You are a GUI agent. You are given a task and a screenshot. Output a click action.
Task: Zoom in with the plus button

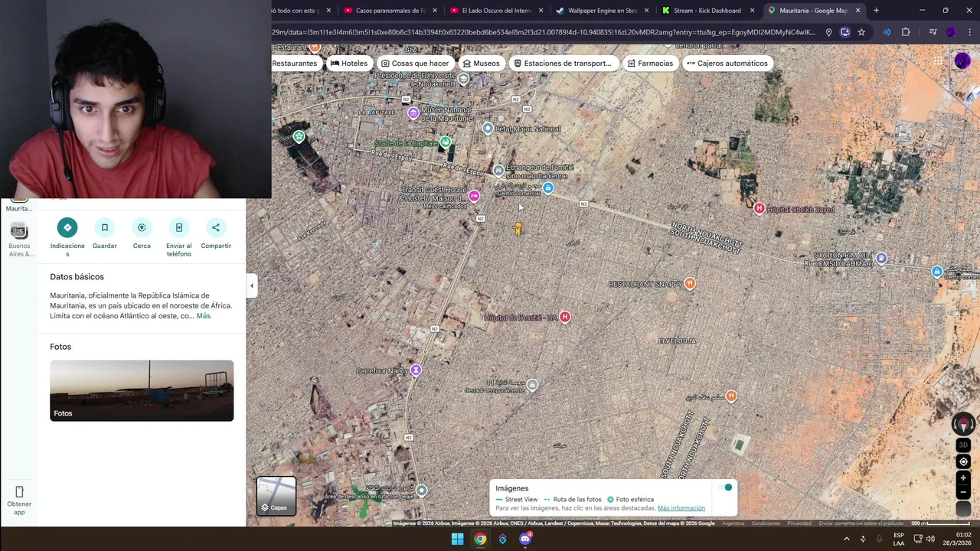point(964,478)
